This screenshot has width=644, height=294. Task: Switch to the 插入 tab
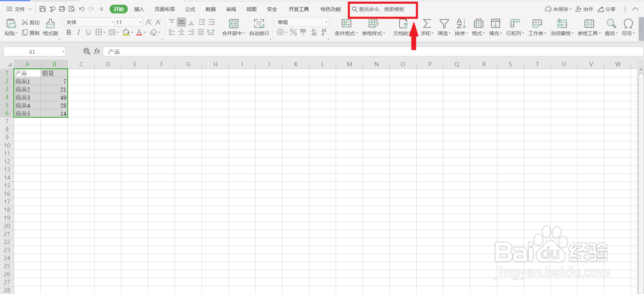(139, 9)
